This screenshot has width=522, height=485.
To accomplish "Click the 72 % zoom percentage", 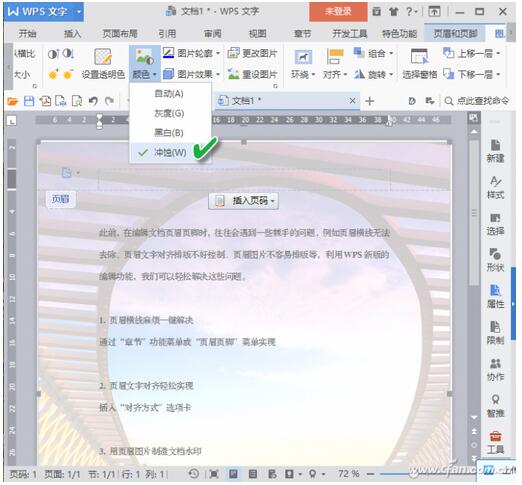I will [x=349, y=474].
